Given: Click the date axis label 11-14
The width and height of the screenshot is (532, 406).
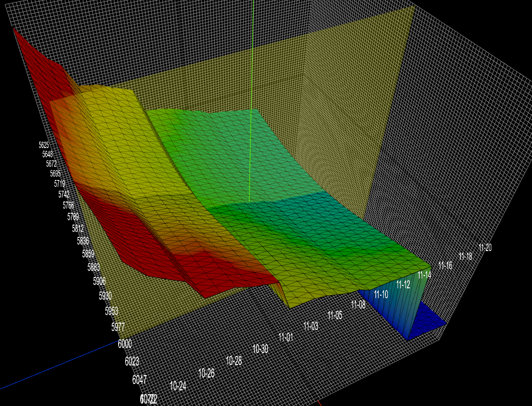Looking at the screenshot, I should coord(425,275).
